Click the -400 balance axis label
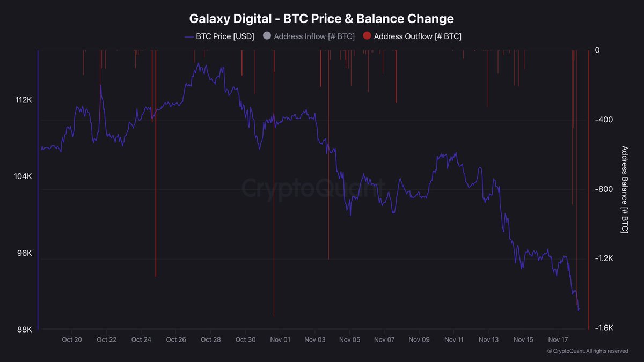The height and width of the screenshot is (362, 644). [604, 120]
